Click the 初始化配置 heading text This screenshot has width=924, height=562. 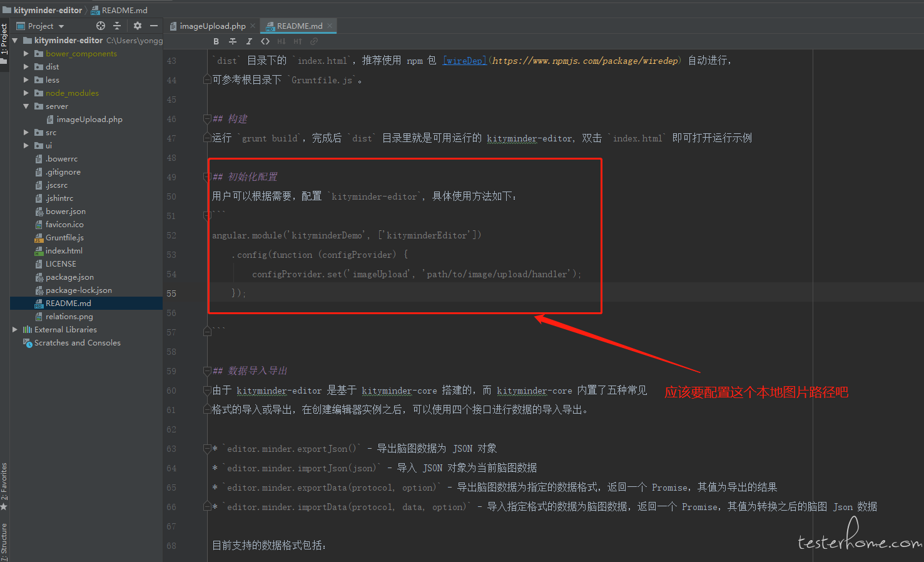[x=253, y=177]
